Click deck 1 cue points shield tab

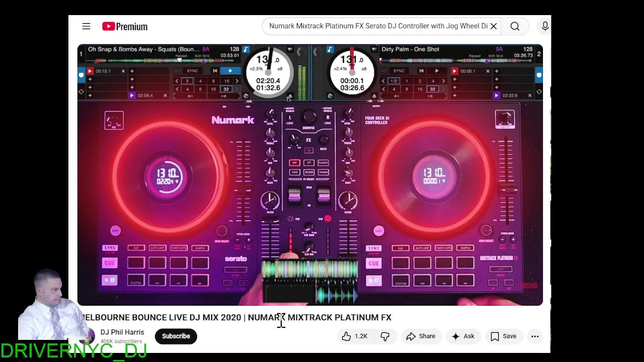[81, 75]
